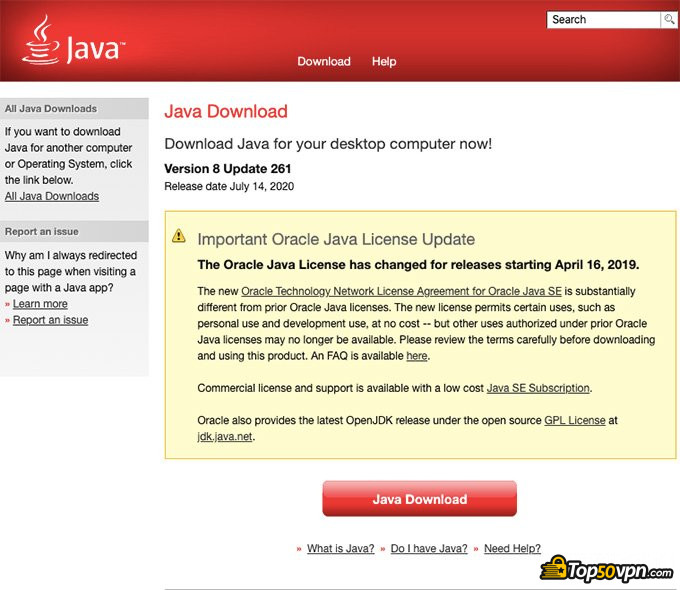
Task: Click the yellow warning triangle icon
Action: [x=179, y=236]
